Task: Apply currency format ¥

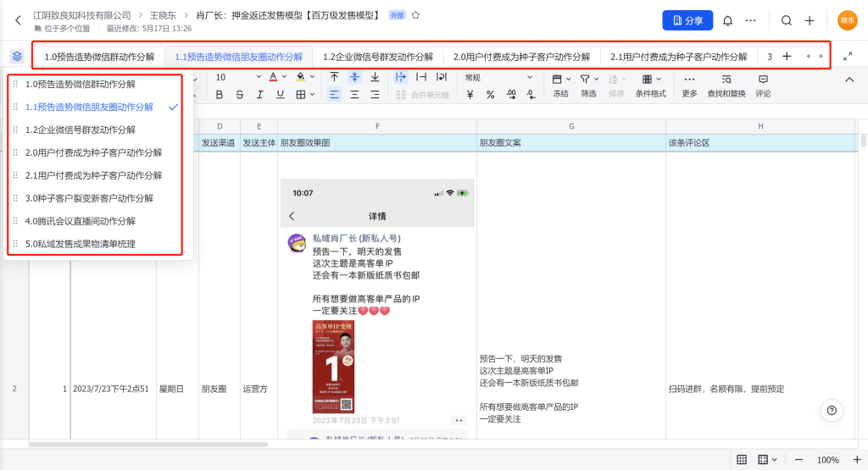Action: pyautogui.click(x=470, y=95)
